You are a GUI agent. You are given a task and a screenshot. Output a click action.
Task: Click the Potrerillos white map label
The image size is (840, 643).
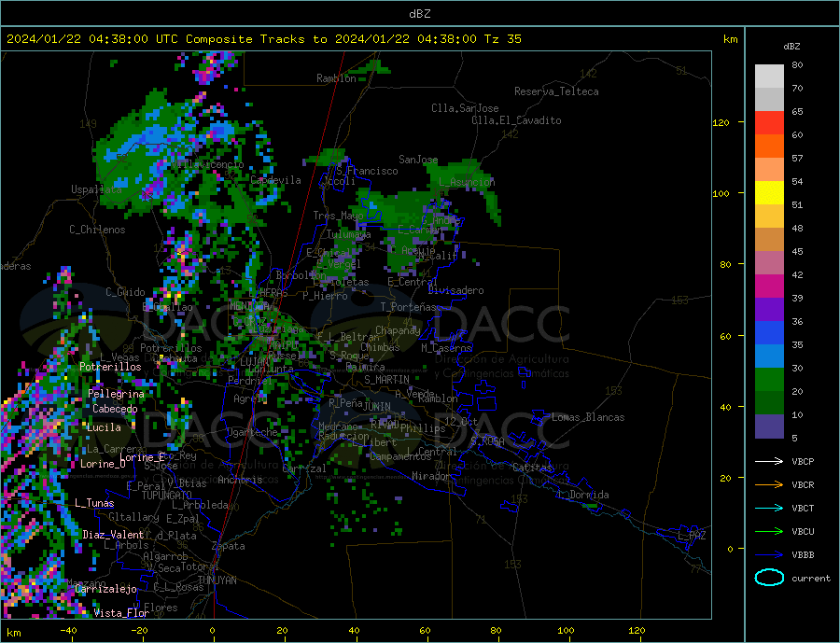point(110,367)
